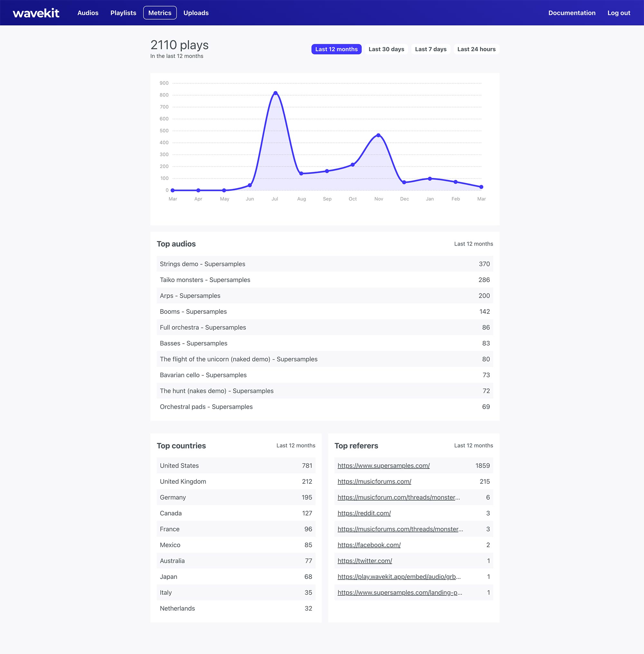Click the July peak data point
644x654 pixels.
click(275, 93)
